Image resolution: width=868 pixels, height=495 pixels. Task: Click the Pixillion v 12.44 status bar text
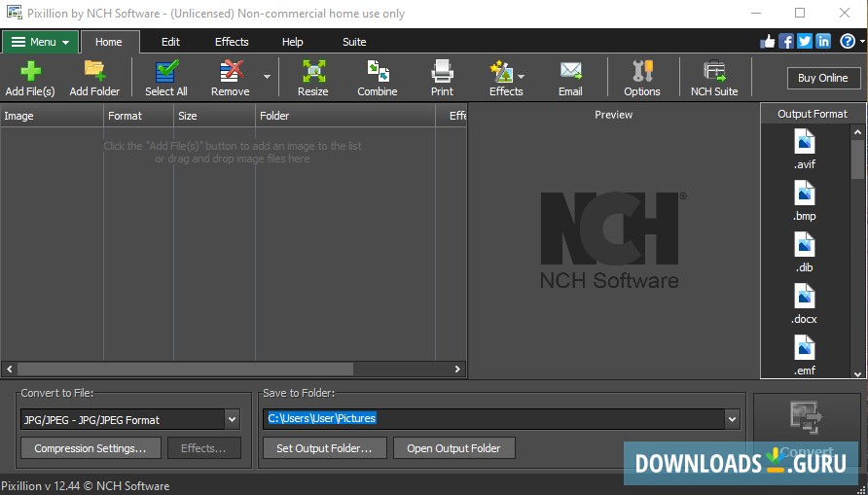[x=86, y=485]
